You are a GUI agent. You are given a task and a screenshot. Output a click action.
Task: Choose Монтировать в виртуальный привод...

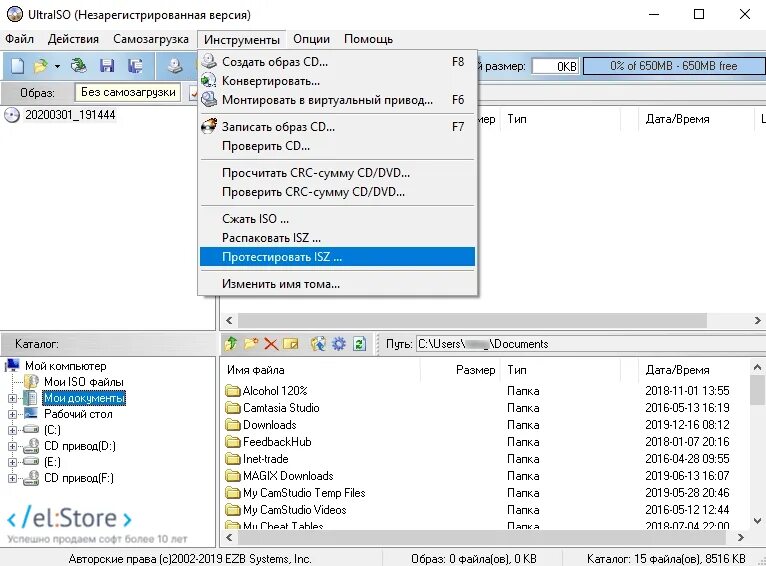(337, 100)
